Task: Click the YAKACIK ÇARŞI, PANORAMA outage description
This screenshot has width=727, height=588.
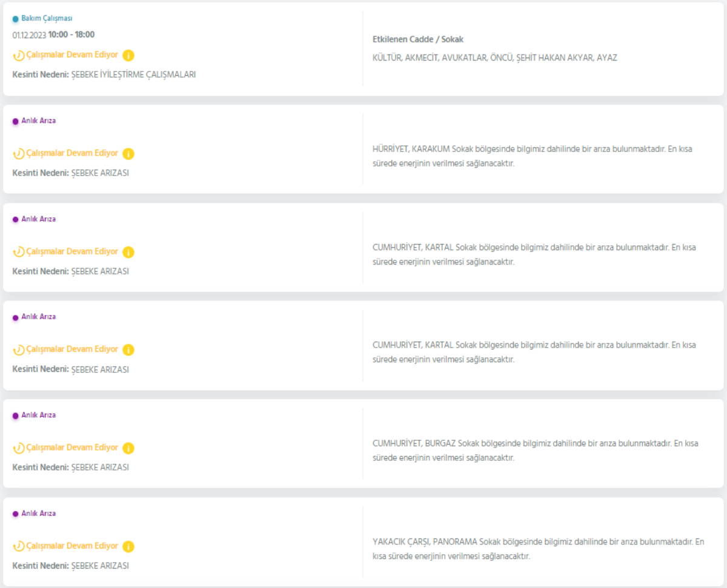Action: click(538, 549)
